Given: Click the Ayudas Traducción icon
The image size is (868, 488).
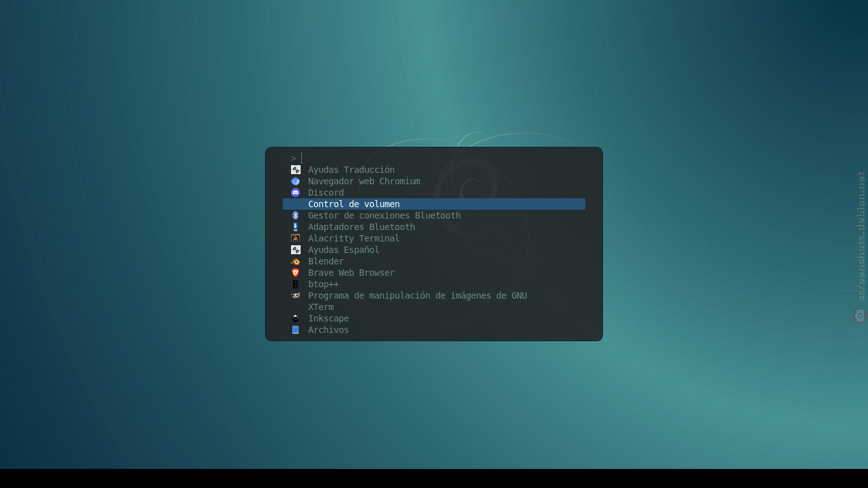Looking at the screenshot, I should 295,170.
